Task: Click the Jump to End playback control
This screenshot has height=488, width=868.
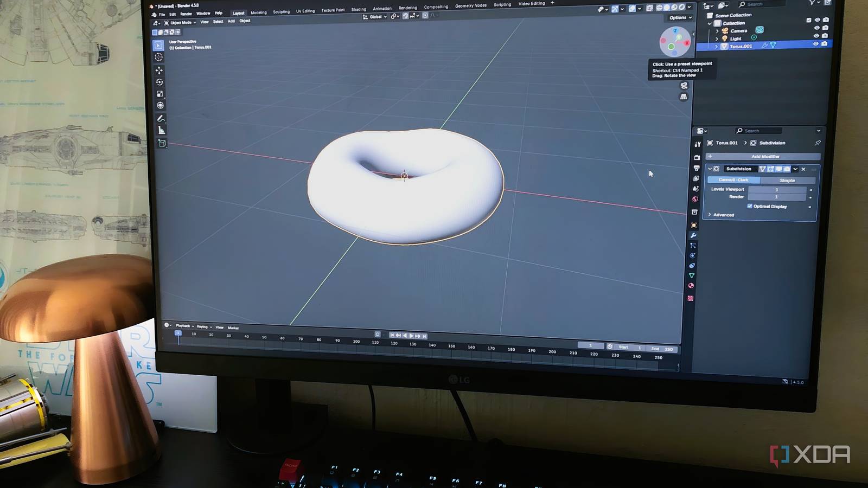Action: [x=425, y=335]
